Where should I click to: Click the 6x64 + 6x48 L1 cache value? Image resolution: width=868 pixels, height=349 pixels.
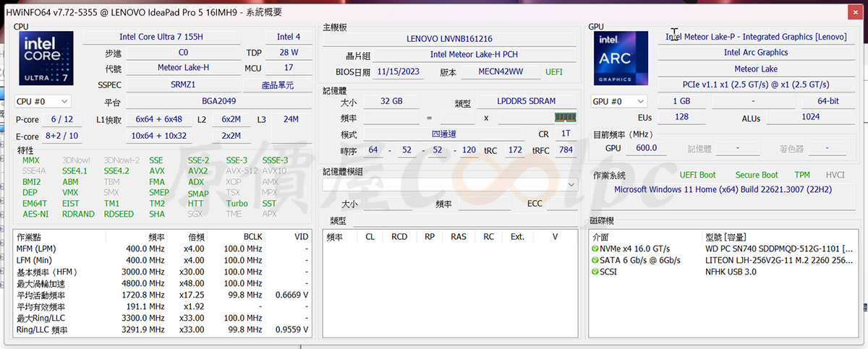pyautogui.click(x=158, y=119)
